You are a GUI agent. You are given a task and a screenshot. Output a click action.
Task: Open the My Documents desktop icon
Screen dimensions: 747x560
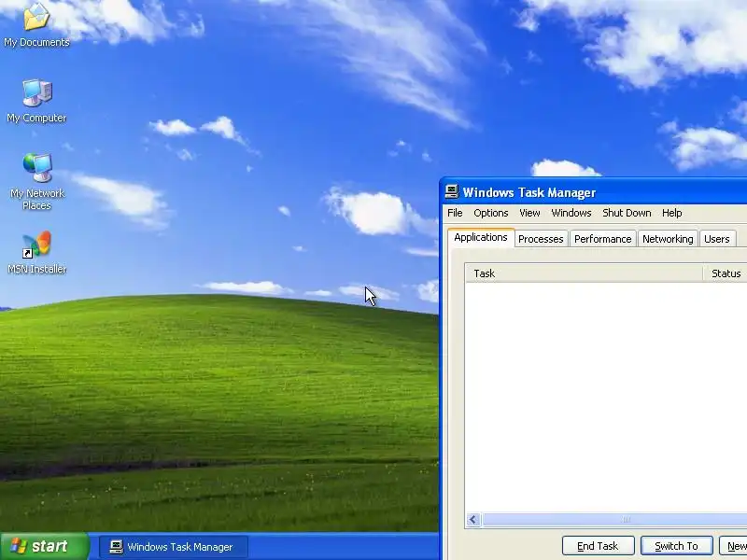coord(36,24)
